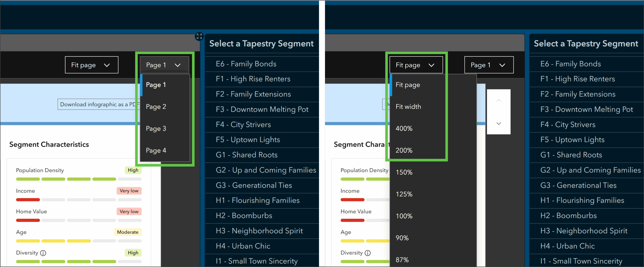The height and width of the screenshot is (267, 644).
Task: Select the 87% zoom option
Action: point(402,260)
